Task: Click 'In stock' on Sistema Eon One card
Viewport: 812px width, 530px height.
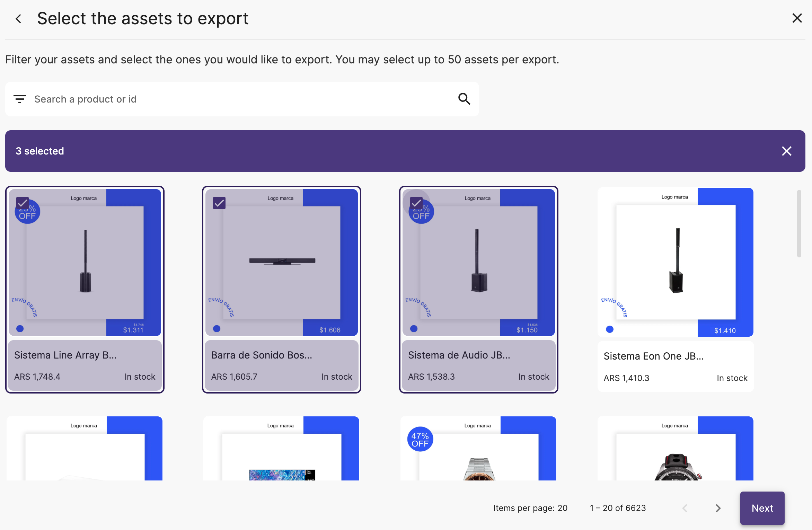Action: click(732, 378)
